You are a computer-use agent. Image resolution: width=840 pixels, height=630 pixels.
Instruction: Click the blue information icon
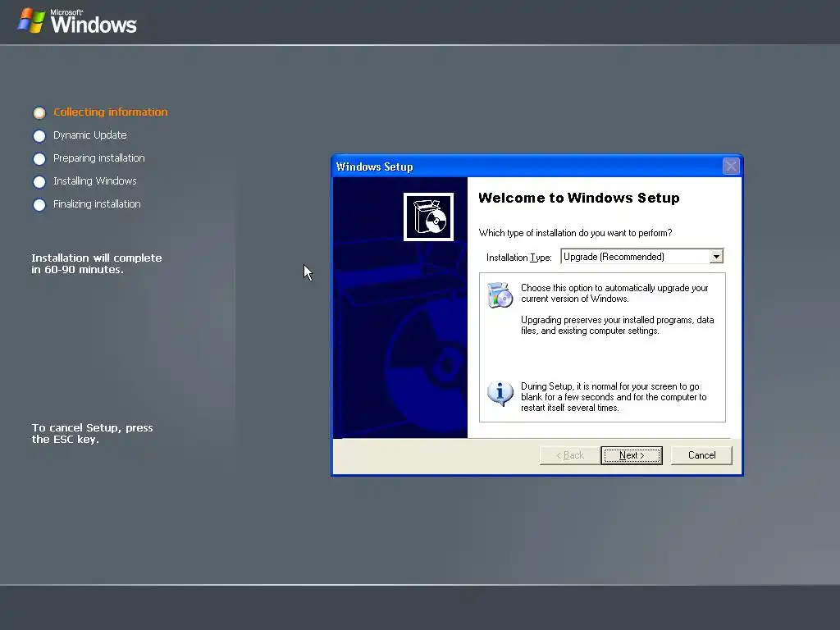tap(500, 394)
